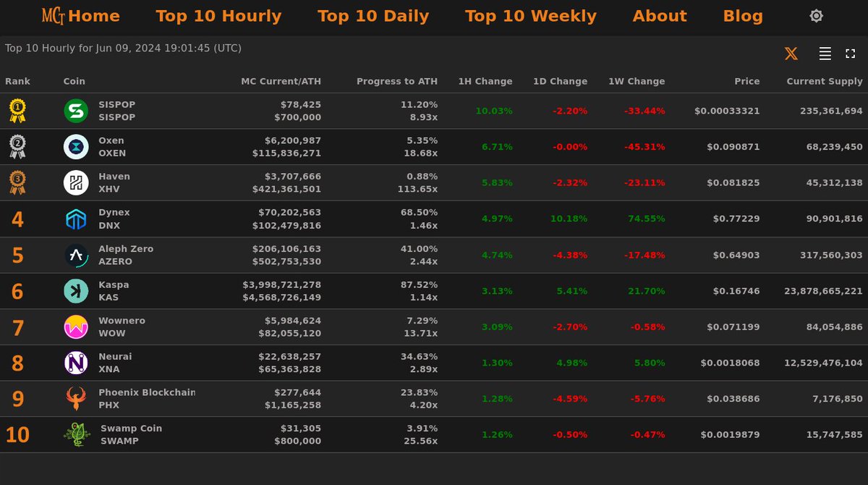Open the list view hamburger icon
The height and width of the screenshot is (485, 868).
(x=825, y=54)
